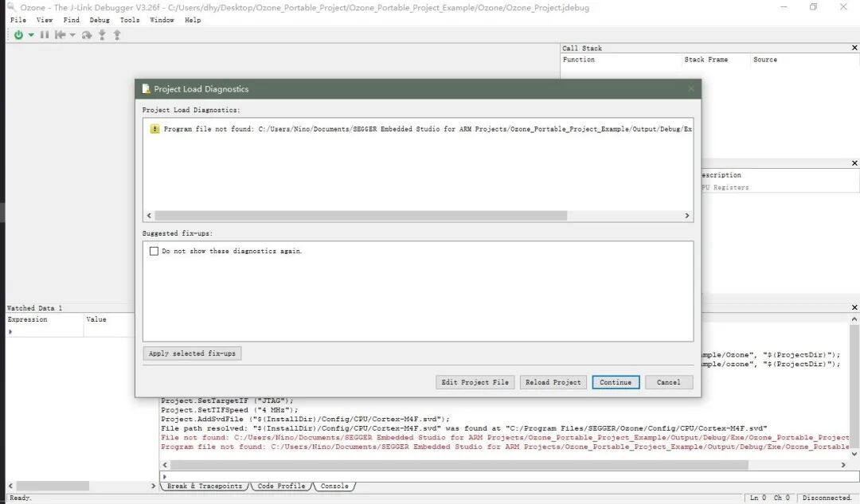This screenshot has width=860, height=504.
Task: Click Apply selected fix-ups button
Action: pyautogui.click(x=192, y=354)
